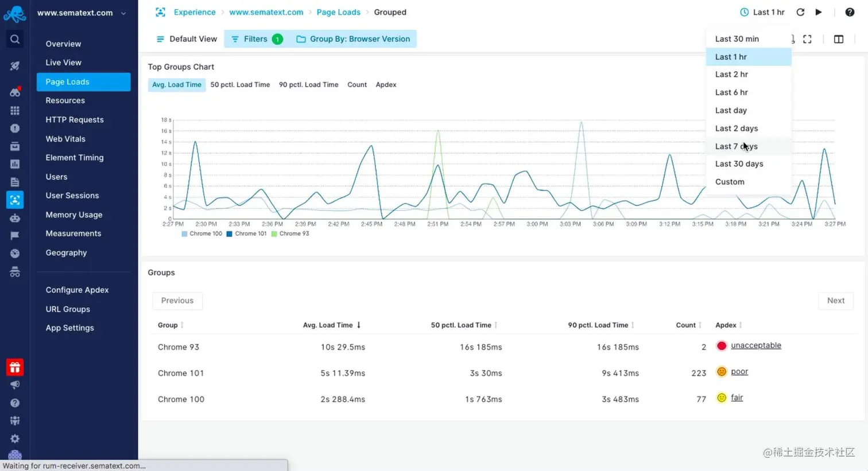Screen dimensions: 868x471
Task: Open the gauge dial icon in sidebar
Action: [x=15, y=254]
